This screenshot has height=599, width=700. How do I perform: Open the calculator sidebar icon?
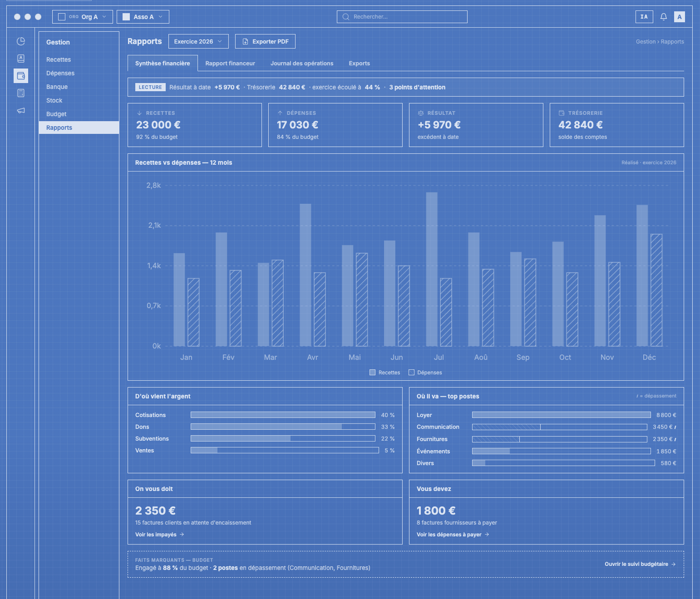pyautogui.click(x=21, y=93)
